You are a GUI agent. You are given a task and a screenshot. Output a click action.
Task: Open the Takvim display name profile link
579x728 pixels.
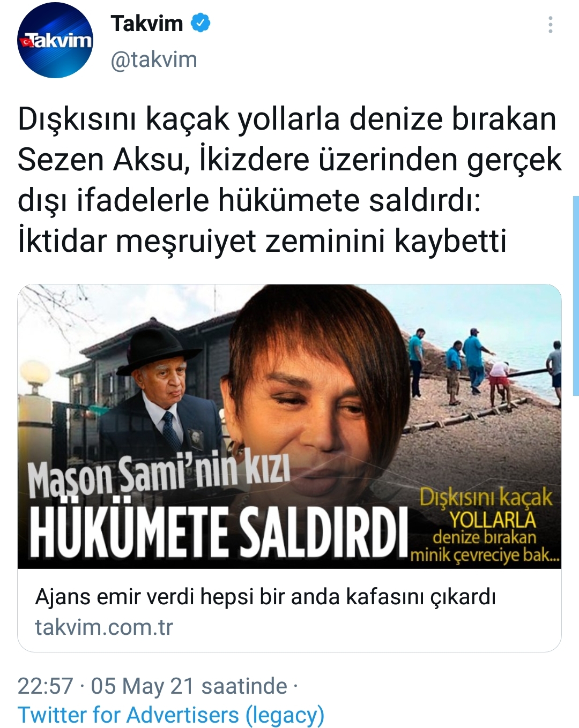(x=147, y=23)
